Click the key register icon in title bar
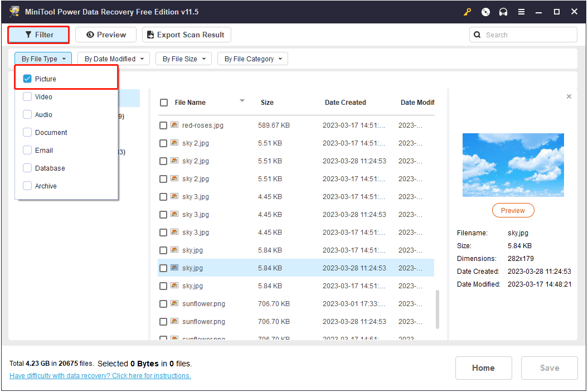The width and height of the screenshot is (588, 392). (x=467, y=12)
